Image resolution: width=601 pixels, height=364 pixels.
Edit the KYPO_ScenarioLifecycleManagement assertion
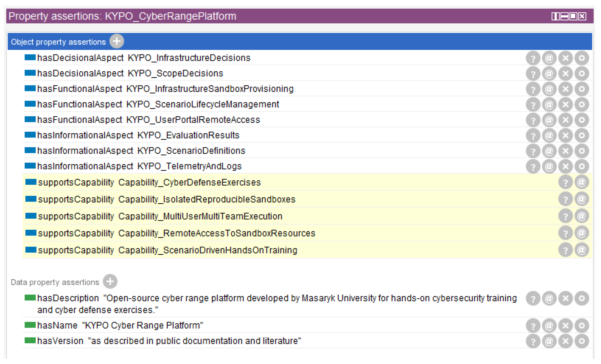582,104
